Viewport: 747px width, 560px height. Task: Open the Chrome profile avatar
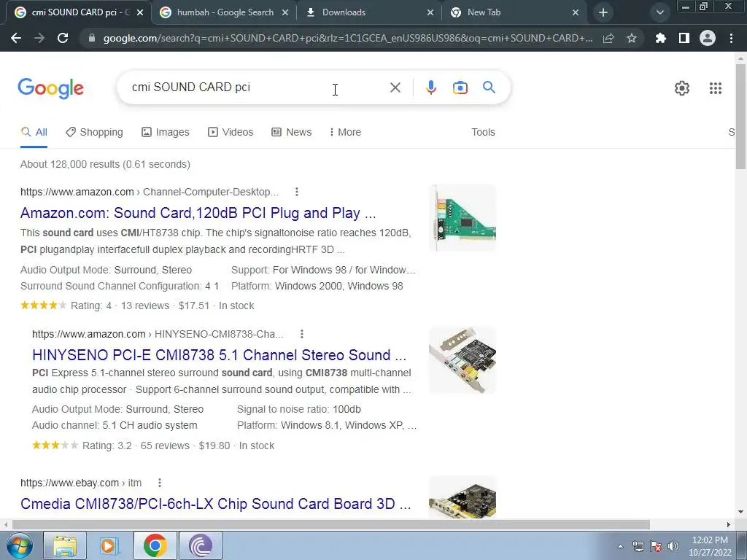tap(708, 38)
